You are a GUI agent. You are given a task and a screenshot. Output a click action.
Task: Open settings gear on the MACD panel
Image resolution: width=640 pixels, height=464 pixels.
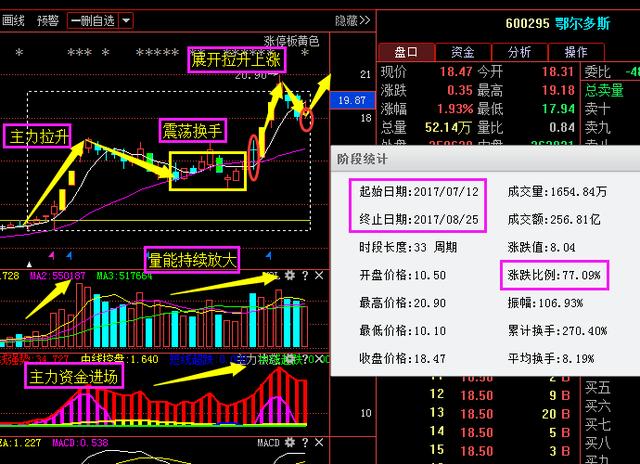(288, 442)
